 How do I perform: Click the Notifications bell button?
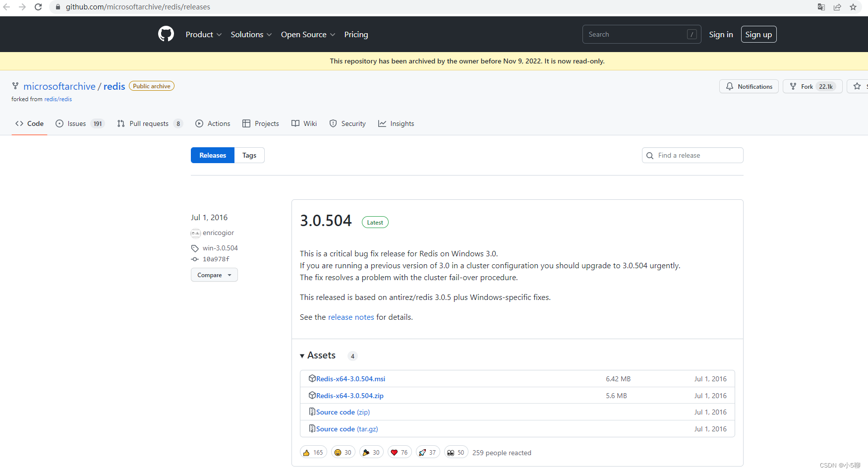749,86
